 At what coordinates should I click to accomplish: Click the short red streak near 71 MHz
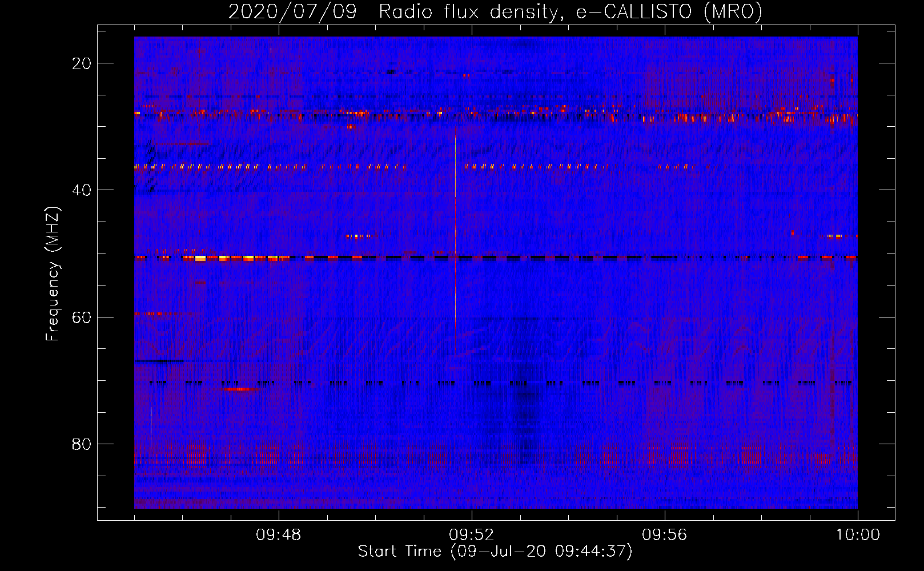241,389
